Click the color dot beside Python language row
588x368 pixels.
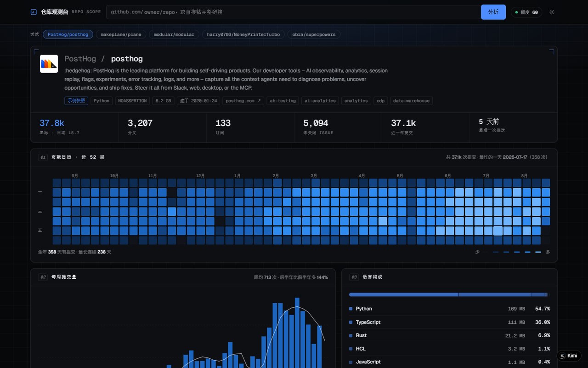(x=351, y=309)
